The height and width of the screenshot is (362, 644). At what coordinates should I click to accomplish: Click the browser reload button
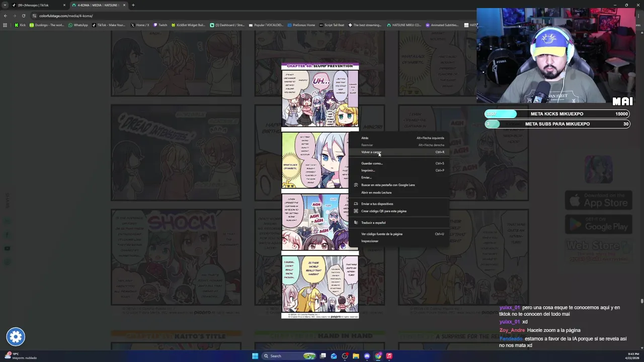tap(23, 16)
